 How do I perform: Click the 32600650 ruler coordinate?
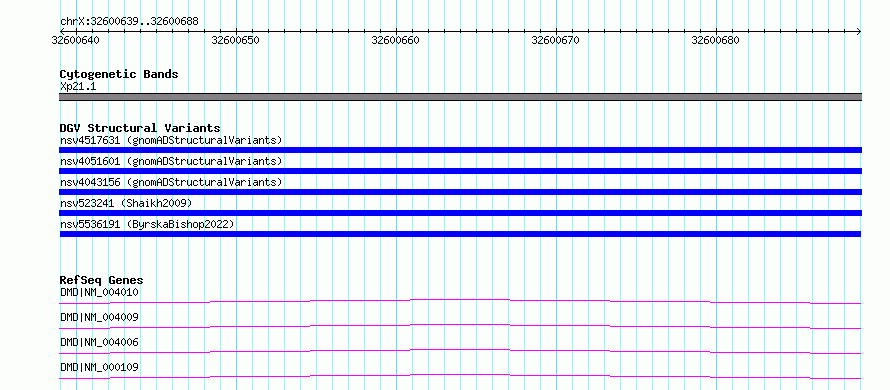tap(236, 40)
